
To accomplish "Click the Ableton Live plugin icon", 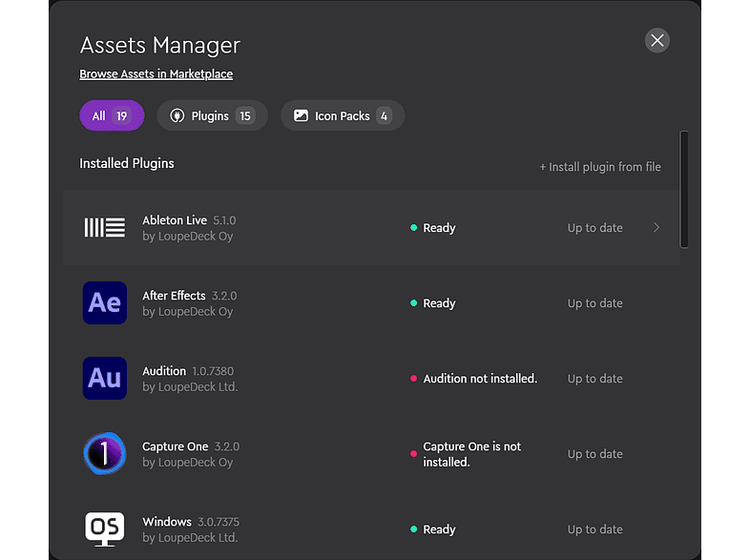I will click(x=105, y=227).
